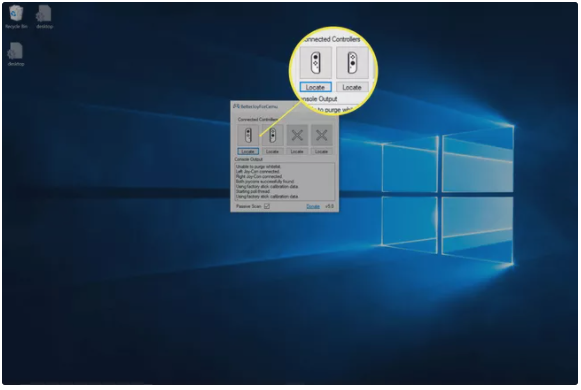Click Locate under the right Joy-Con in window
This screenshot has width=581, height=390.
click(272, 151)
